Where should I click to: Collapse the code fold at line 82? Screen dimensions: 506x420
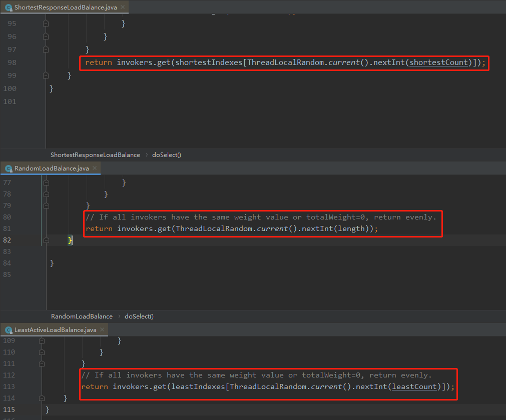pos(46,240)
